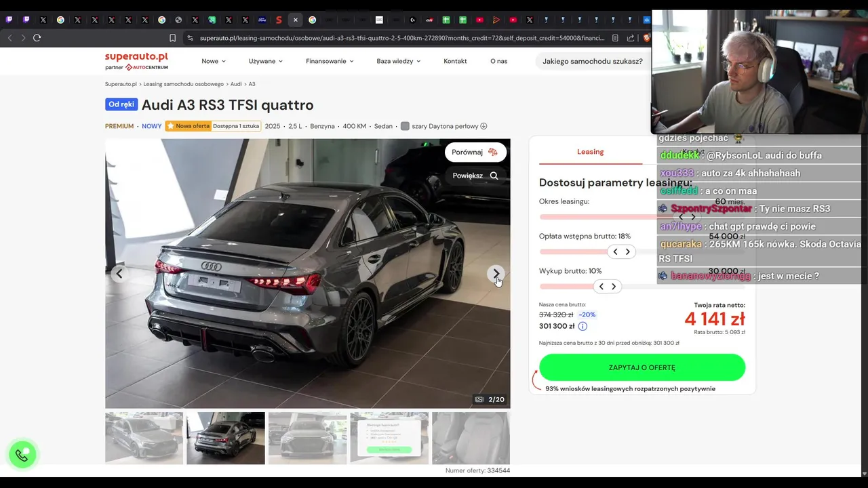This screenshot has width=868, height=488.
Task: Focus the 'Jakiego samochodu szukasz?' search field
Action: (593, 61)
